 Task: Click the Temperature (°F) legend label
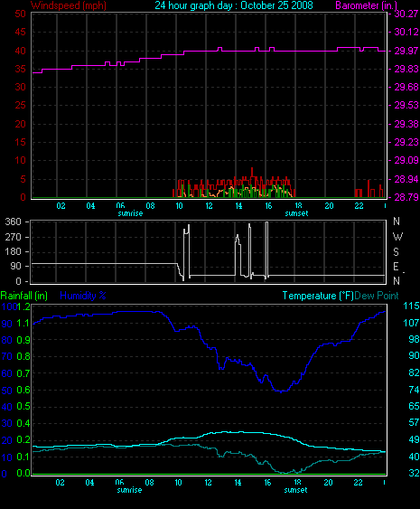point(318,296)
